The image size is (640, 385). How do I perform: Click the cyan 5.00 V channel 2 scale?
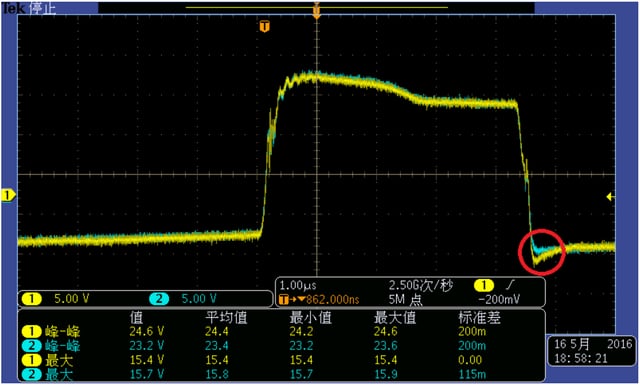click(199, 299)
